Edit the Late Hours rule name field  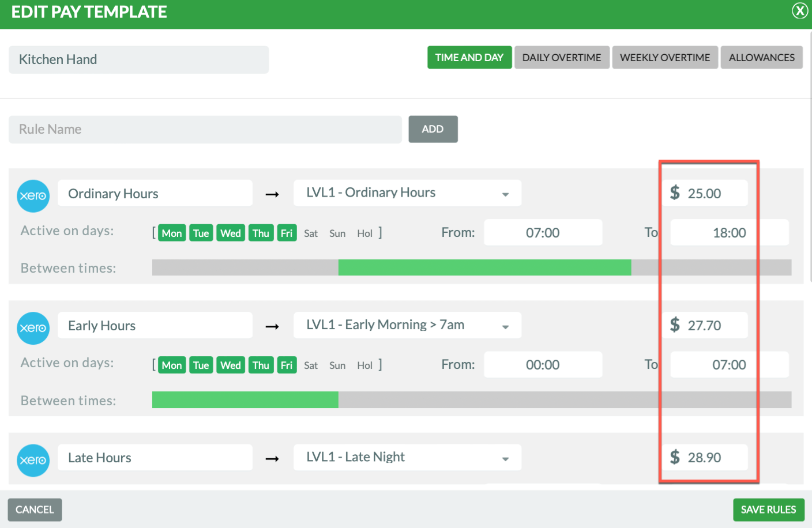[x=155, y=457]
